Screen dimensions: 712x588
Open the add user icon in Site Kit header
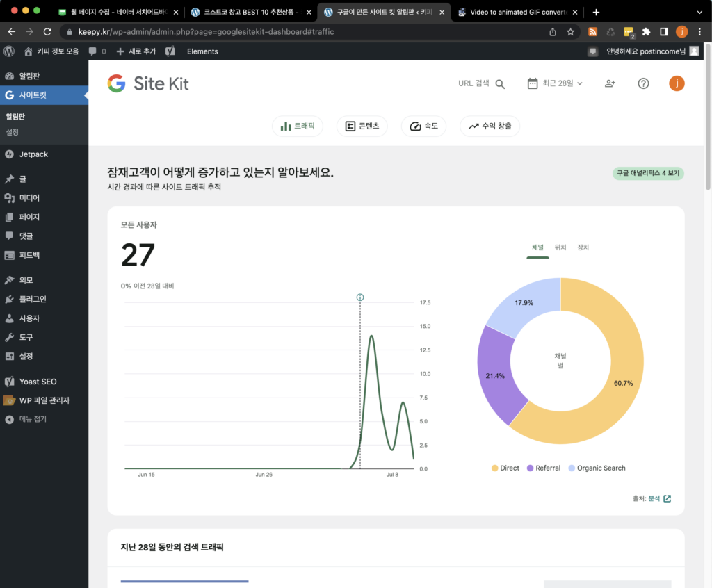pos(610,83)
